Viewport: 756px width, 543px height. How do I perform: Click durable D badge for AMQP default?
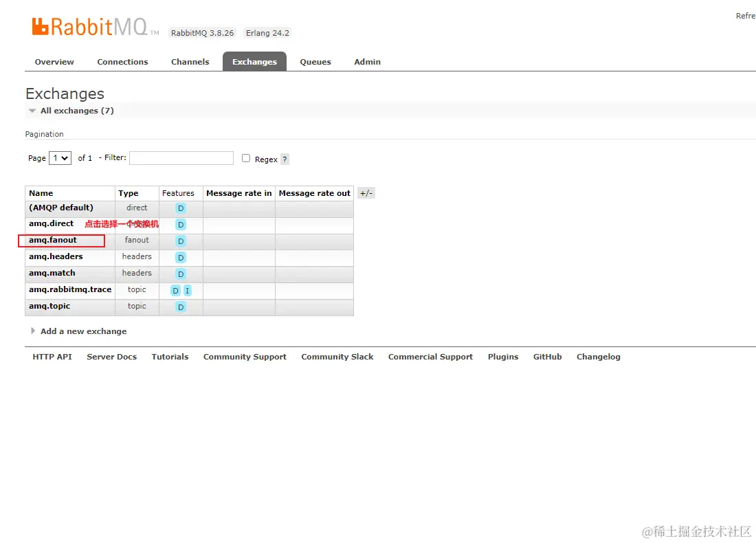[x=180, y=208]
